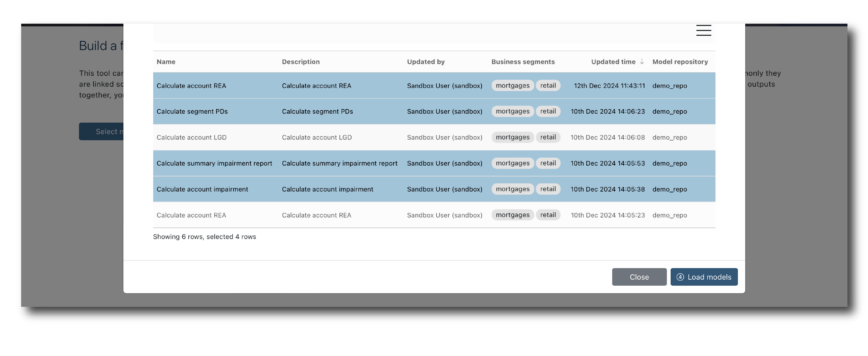Viewport: 868px width, 356px height.
Task: Sort by Description column header
Action: 301,62
